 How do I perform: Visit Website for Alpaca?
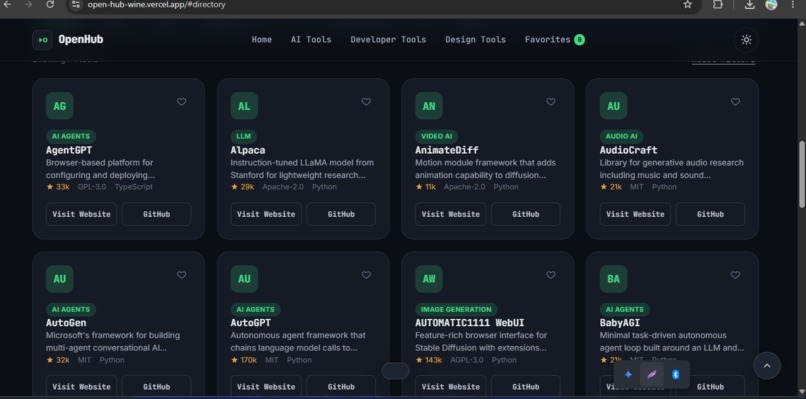coord(266,214)
